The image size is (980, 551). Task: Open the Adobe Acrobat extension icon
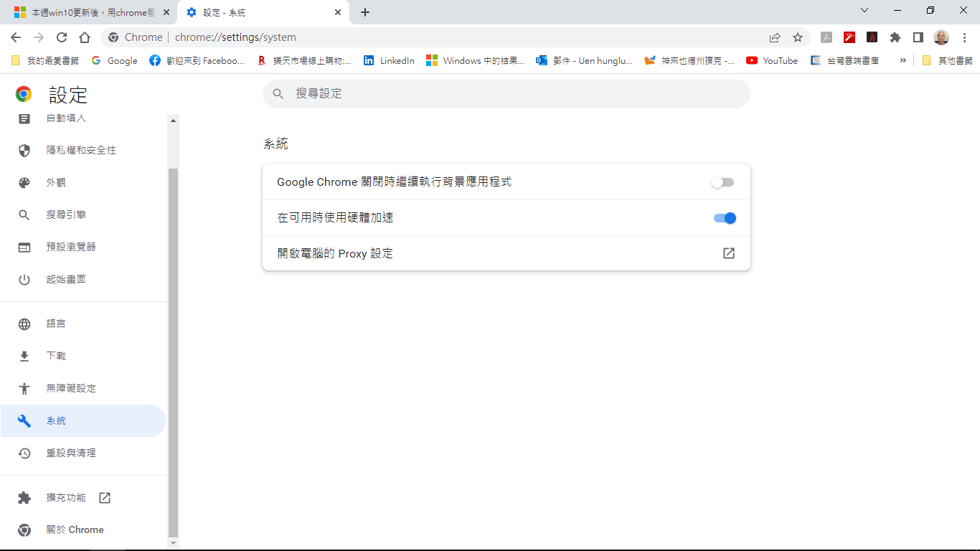click(x=826, y=37)
